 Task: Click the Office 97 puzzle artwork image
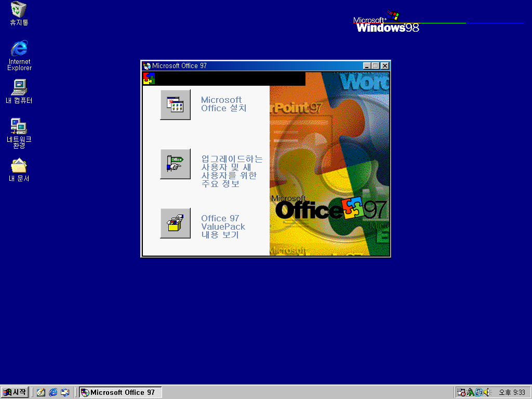[x=329, y=164]
